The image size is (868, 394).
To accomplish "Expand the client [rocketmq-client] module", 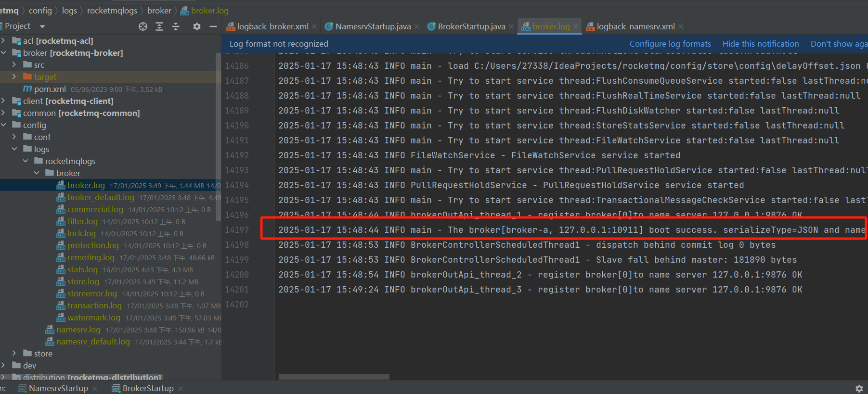I will (x=3, y=101).
